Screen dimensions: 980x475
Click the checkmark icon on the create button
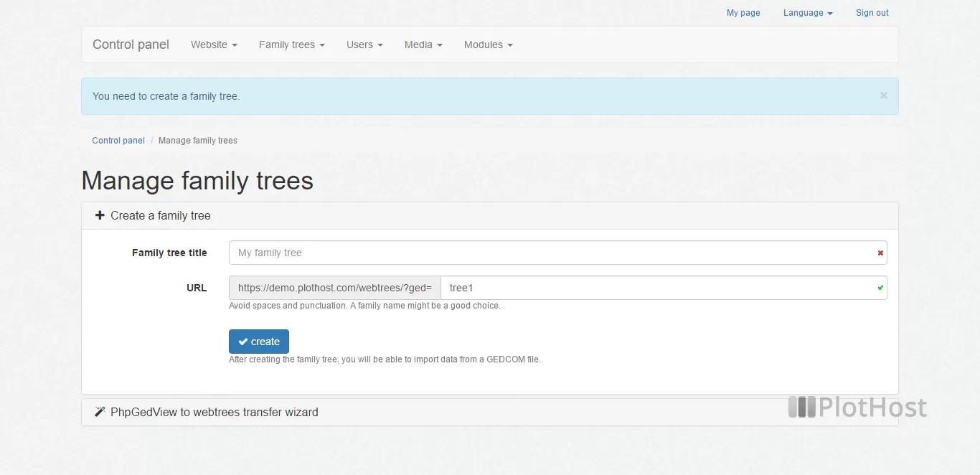point(245,342)
